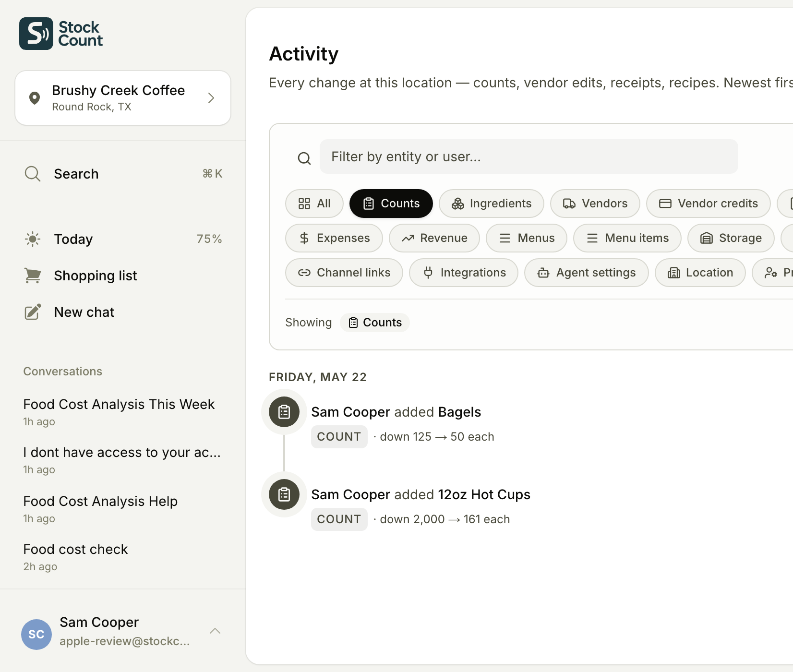Click the New chat pencil icon

tap(33, 312)
